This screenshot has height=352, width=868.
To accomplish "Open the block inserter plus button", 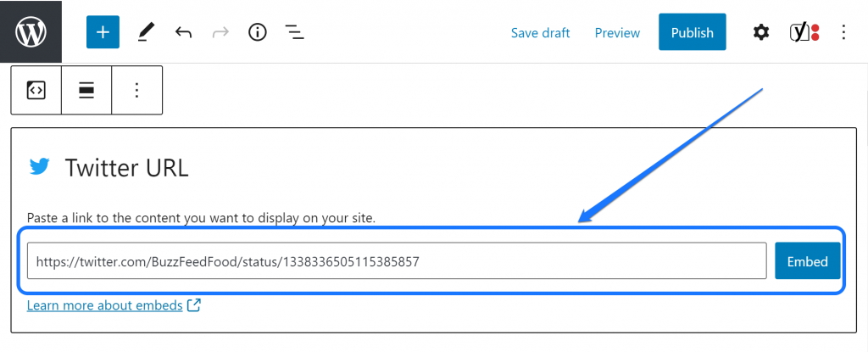I will point(103,32).
